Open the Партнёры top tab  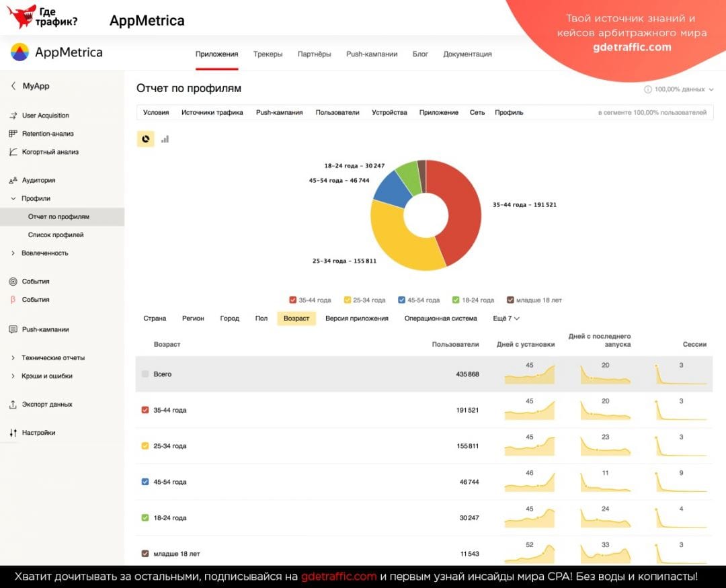coord(314,54)
